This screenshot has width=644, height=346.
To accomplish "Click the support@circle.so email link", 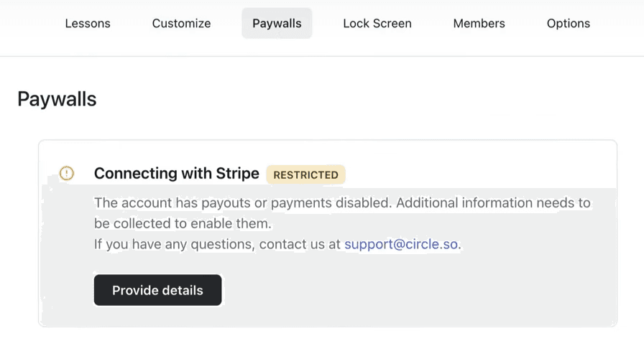I will click(x=401, y=244).
